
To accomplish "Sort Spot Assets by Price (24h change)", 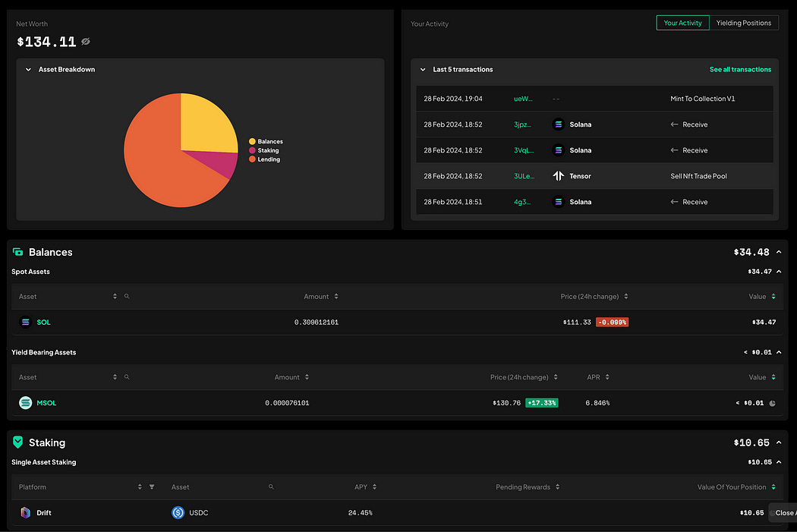I will pos(625,296).
